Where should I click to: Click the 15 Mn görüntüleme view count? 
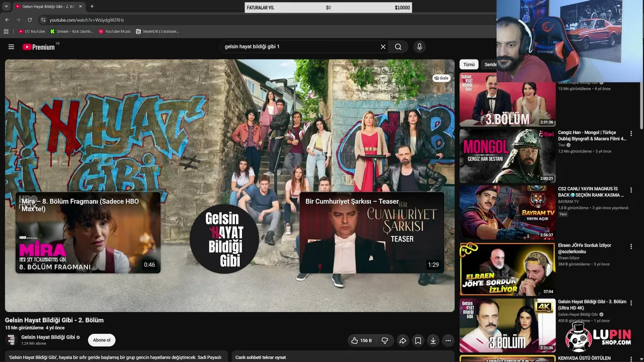point(24,328)
